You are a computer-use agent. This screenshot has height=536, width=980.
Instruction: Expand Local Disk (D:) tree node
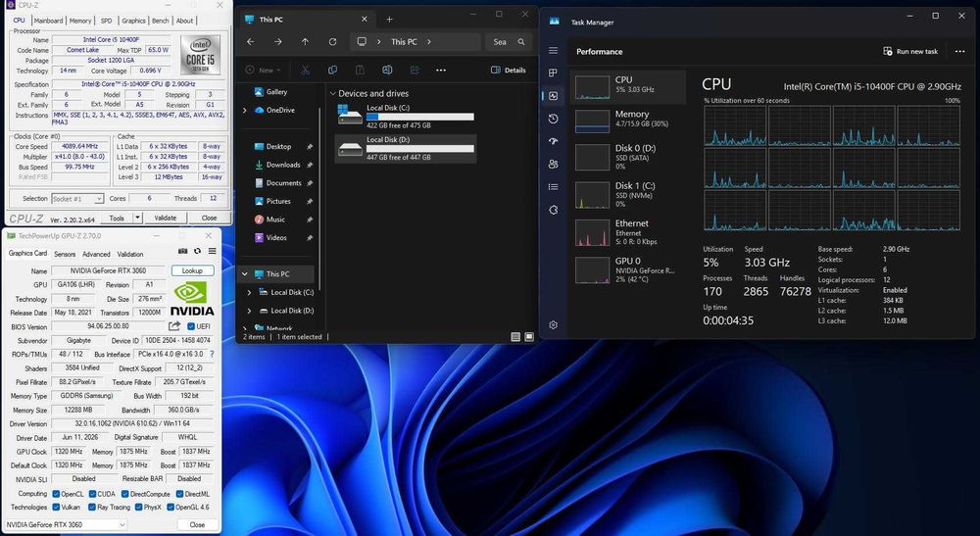coord(249,311)
